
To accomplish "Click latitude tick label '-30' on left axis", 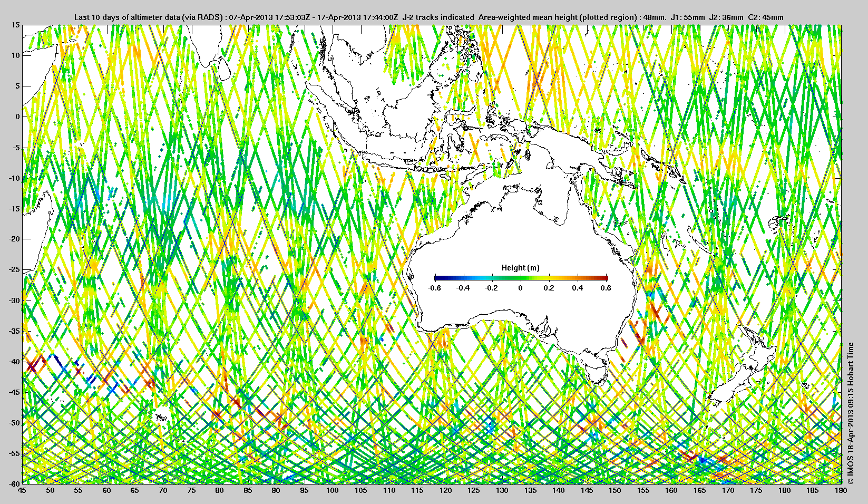I will point(14,301).
